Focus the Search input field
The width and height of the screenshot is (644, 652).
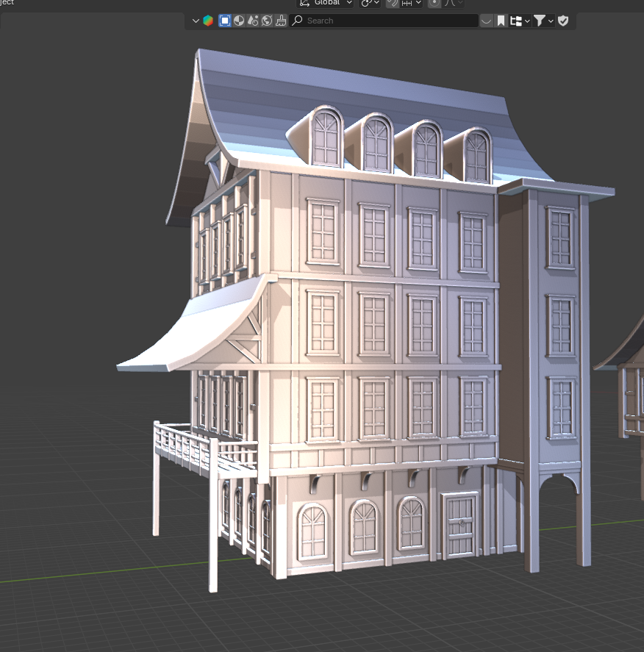[383, 21]
